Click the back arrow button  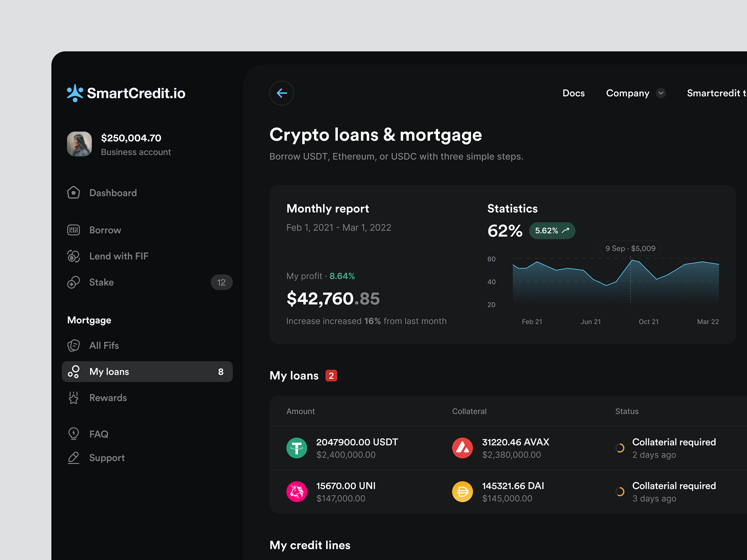pyautogui.click(x=281, y=93)
